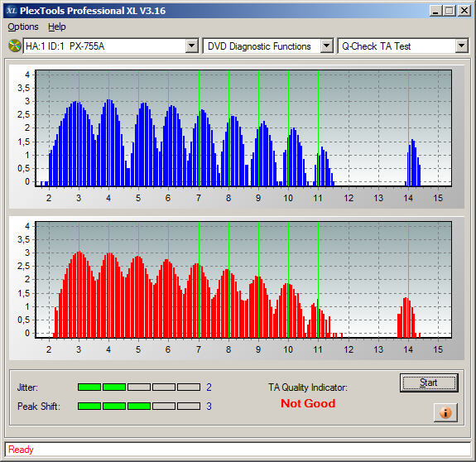Click the first green Jitter level block
476x462 pixels.
point(89,387)
